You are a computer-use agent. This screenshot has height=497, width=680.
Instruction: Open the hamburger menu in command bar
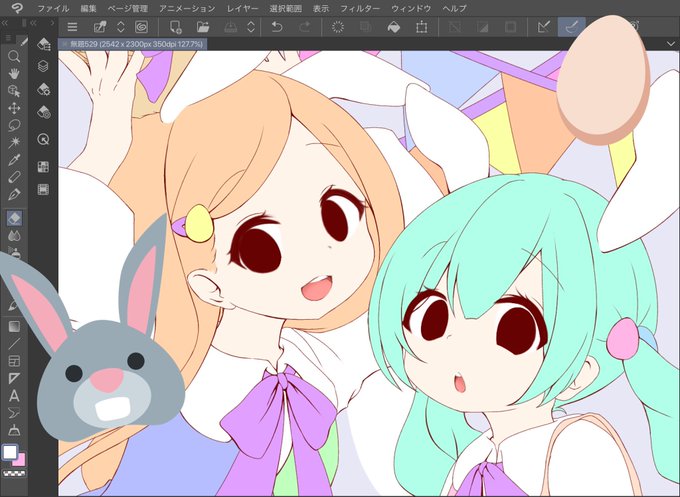point(72,27)
